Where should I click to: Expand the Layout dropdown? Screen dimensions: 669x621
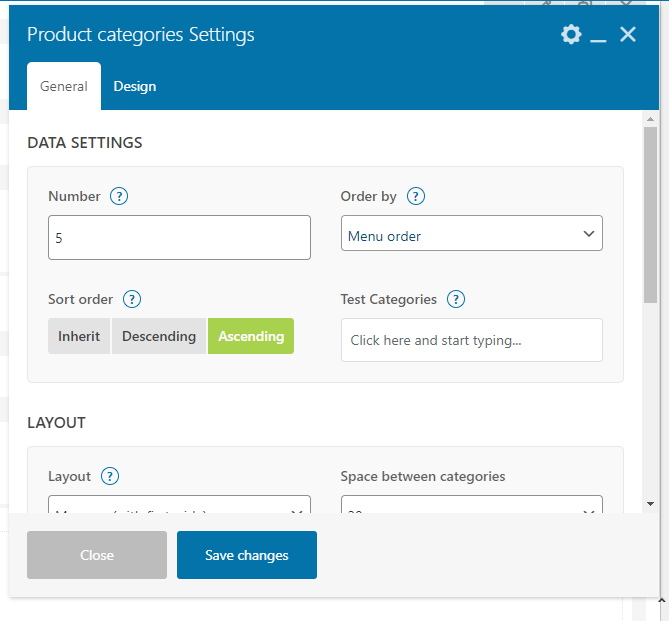click(179, 505)
